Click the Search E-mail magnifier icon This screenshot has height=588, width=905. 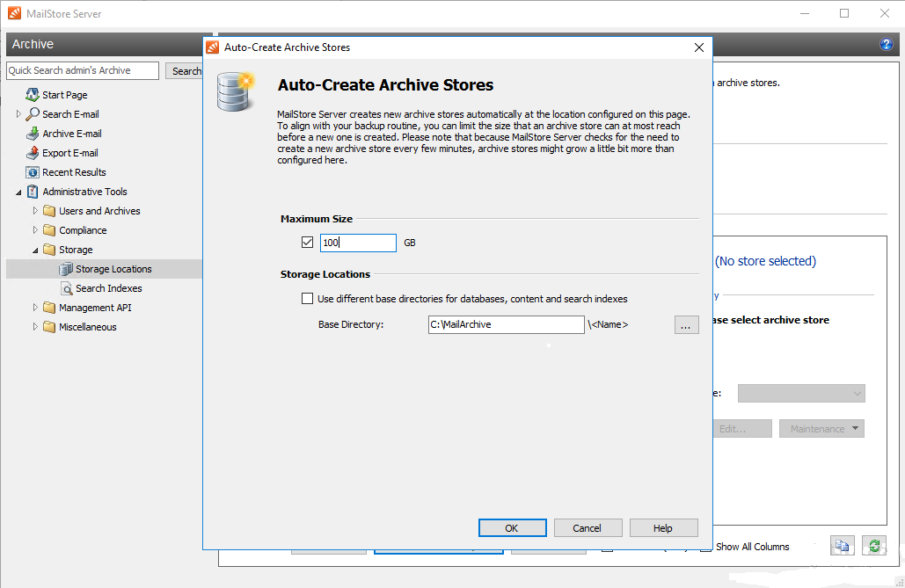[x=33, y=114]
